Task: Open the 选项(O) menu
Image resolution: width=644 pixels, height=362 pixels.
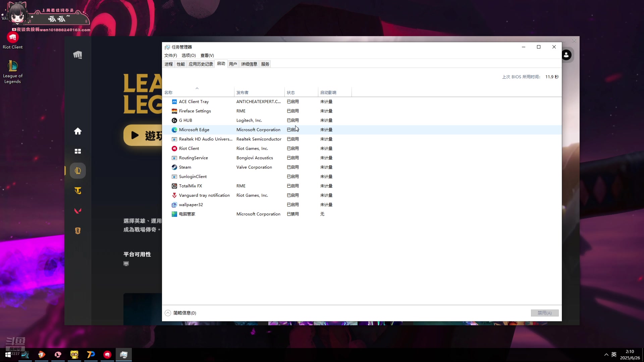Action: coord(189,55)
